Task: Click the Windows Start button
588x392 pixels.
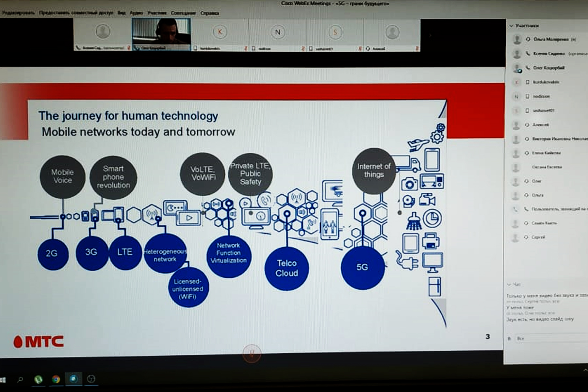Action: coord(3,380)
